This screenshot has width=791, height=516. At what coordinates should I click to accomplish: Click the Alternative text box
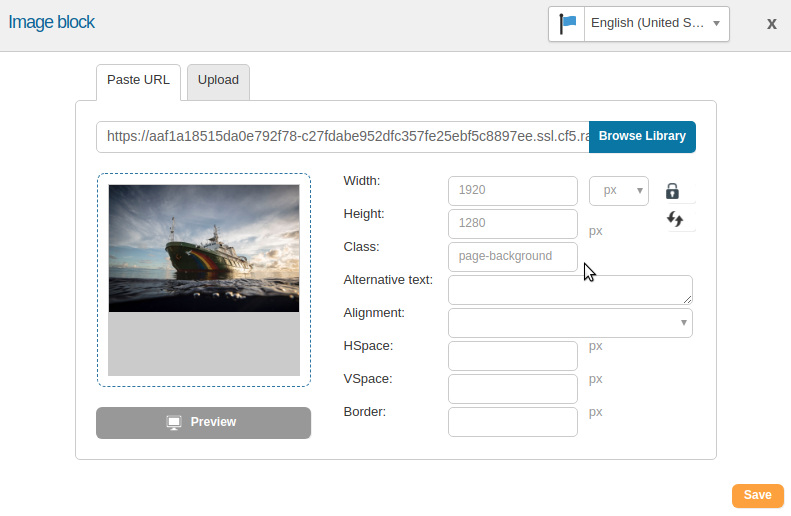(x=570, y=290)
